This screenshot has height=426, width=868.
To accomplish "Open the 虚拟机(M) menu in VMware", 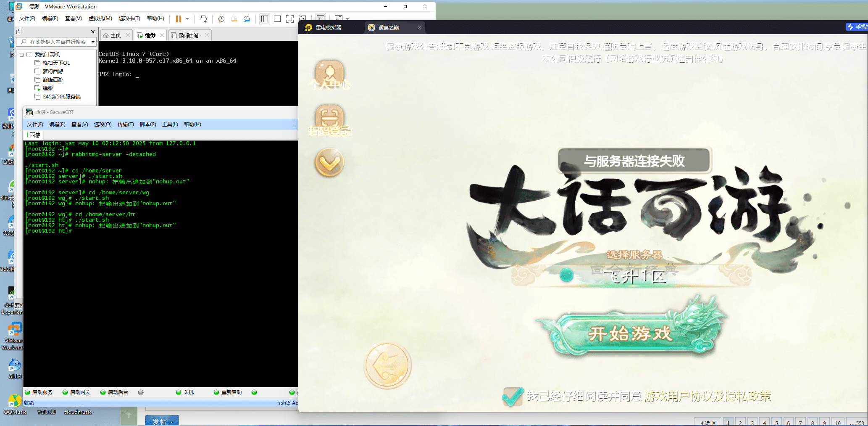I will click(x=100, y=19).
